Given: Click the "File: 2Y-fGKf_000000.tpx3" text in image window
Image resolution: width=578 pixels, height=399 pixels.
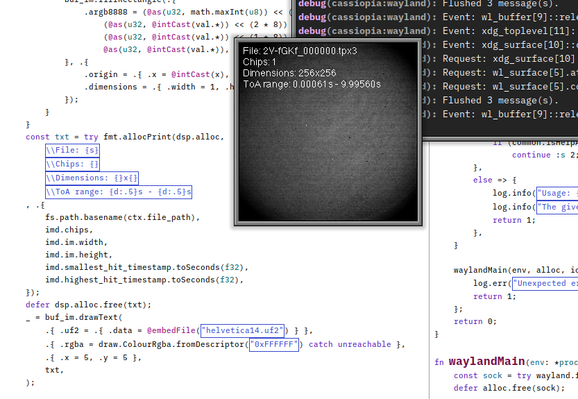Looking at the screenshot, I should [300, 51].
